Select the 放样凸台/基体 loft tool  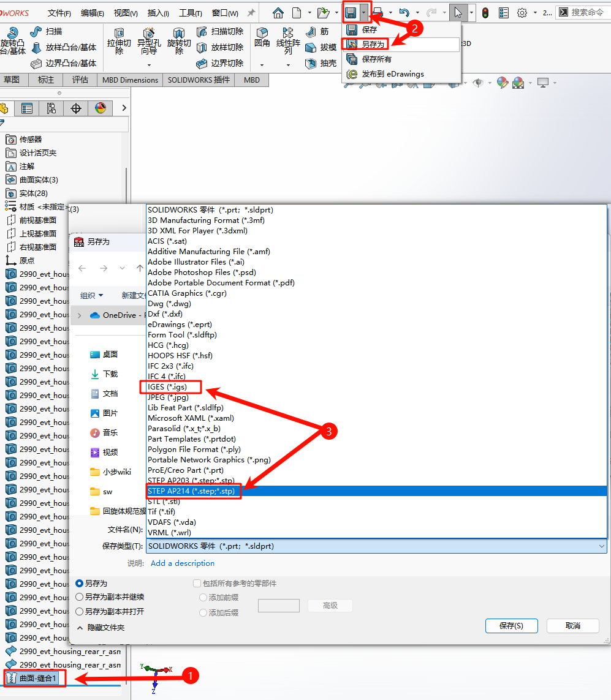point(64,47)
